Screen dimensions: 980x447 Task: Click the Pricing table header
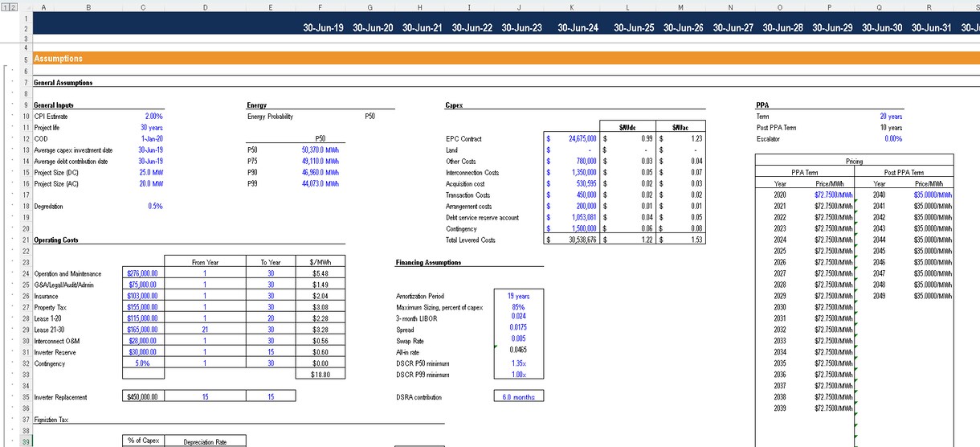[x=855, y=162]
